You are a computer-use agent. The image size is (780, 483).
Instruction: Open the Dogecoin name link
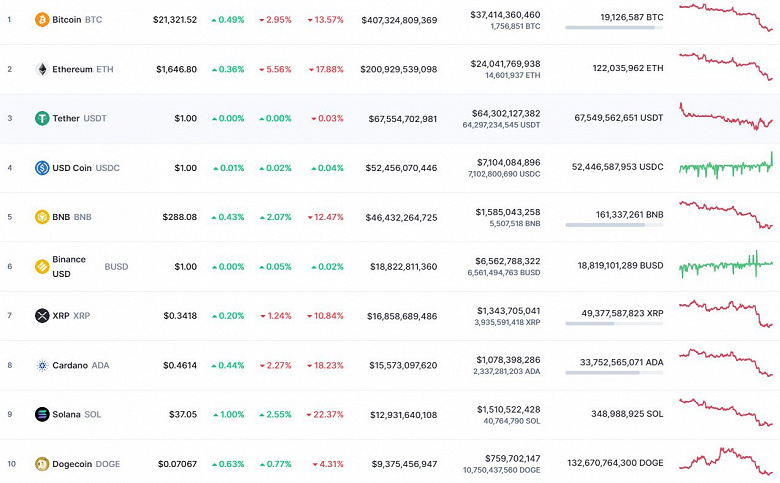click(75, 464)
